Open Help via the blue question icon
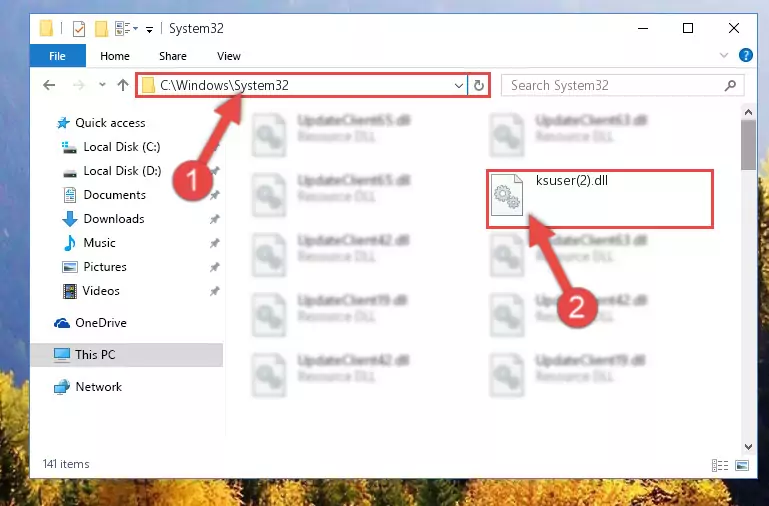Viewport: 769px width, 506px height. click(745, 55)
